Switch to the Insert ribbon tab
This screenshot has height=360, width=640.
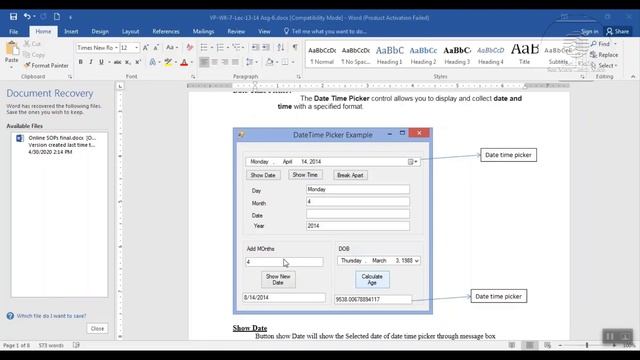coord(71,31)
